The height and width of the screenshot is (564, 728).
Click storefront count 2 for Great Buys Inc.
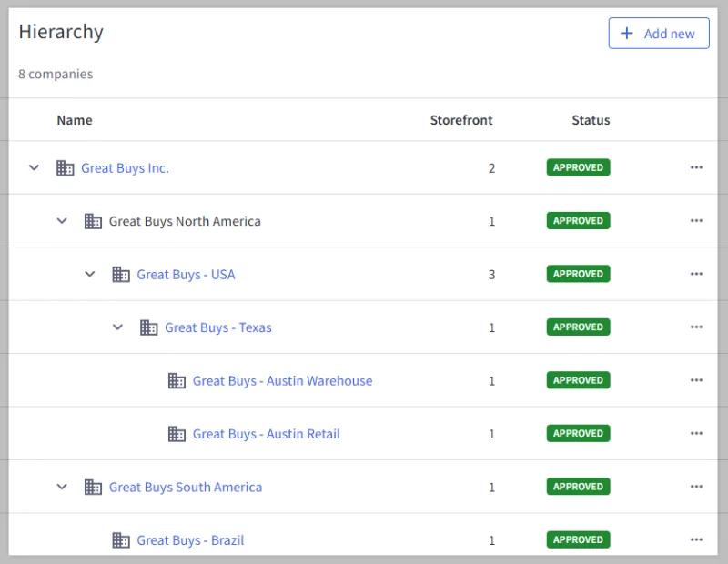pyautogui.click(x=491, y=168)
